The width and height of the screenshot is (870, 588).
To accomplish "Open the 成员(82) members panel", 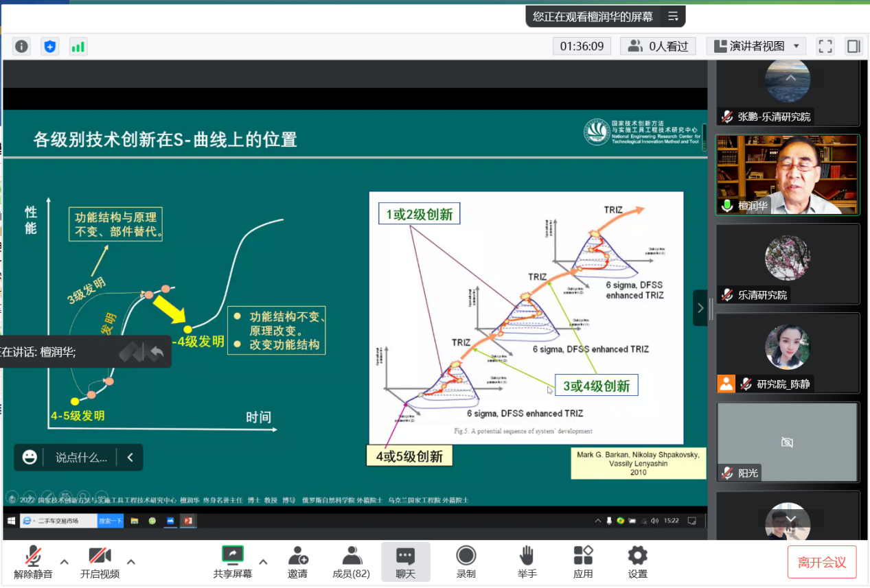I will [351, 562].
